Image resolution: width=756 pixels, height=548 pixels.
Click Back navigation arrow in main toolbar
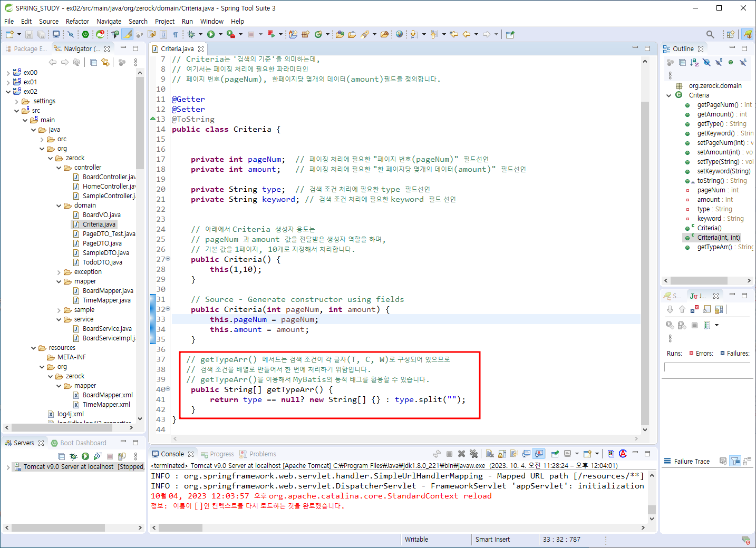tap(467, 34)
